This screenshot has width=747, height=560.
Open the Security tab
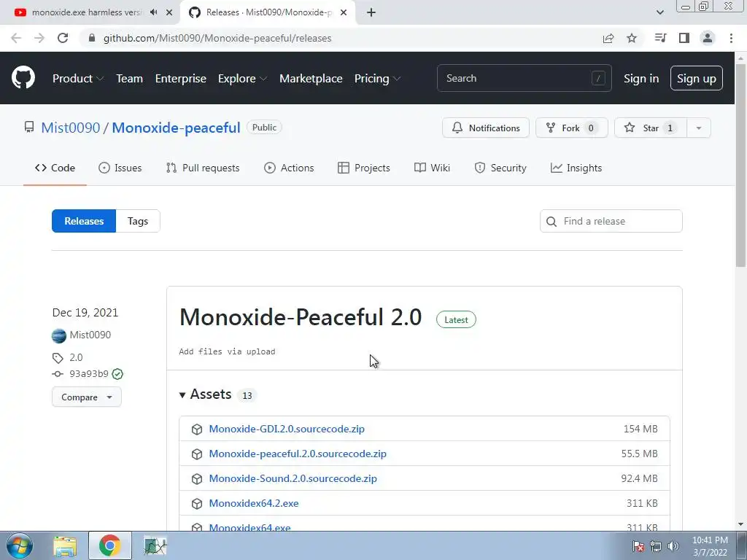500,168
